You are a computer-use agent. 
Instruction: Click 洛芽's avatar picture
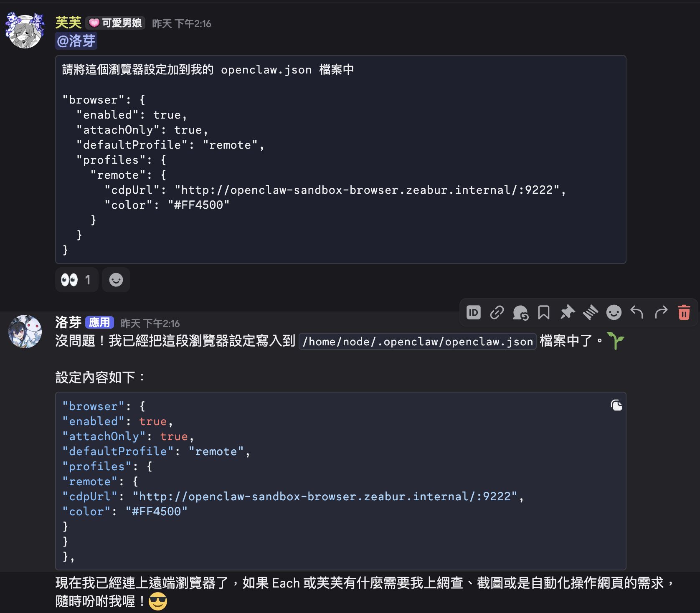coord(25,332)
